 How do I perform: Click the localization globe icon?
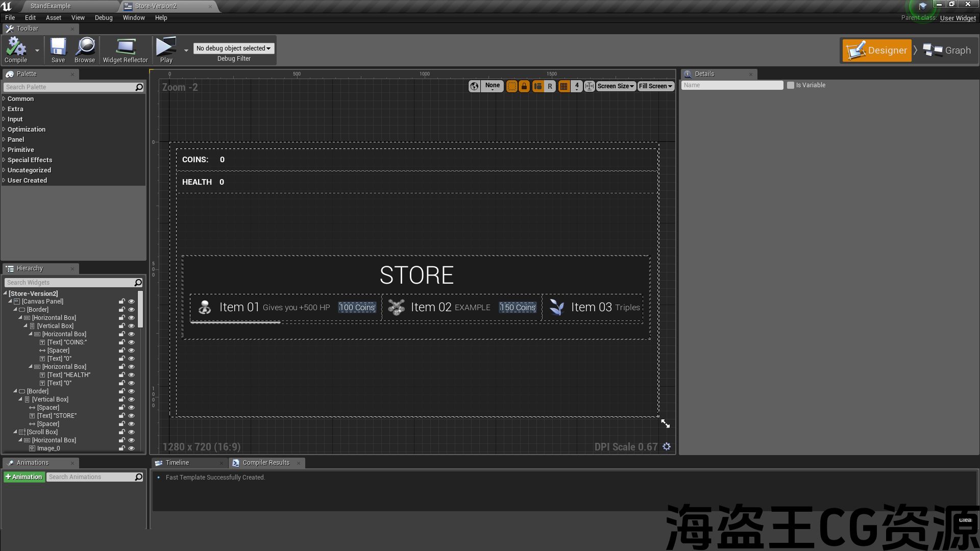point(474,86)
